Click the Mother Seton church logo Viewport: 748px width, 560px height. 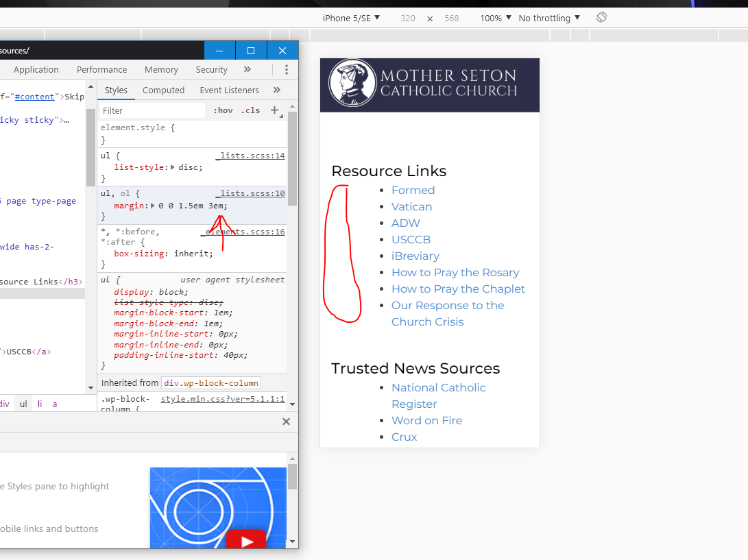pyautogui.click(x=352, y=83)
